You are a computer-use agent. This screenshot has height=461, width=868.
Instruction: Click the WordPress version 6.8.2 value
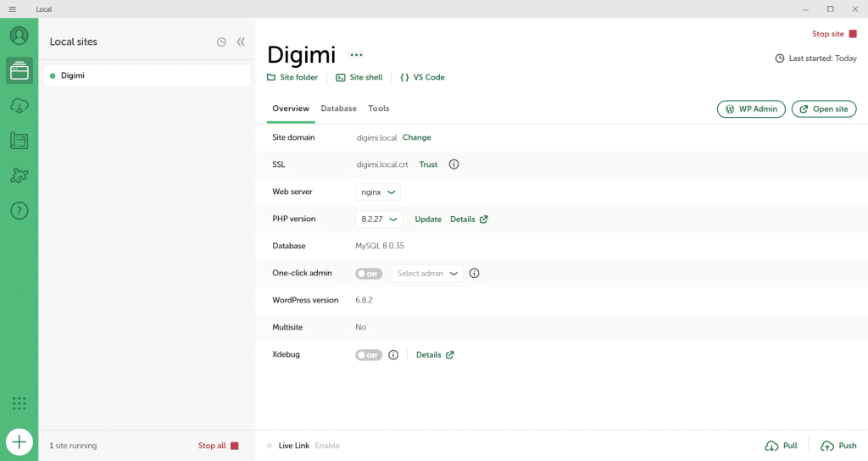click(x=364, y=301)
